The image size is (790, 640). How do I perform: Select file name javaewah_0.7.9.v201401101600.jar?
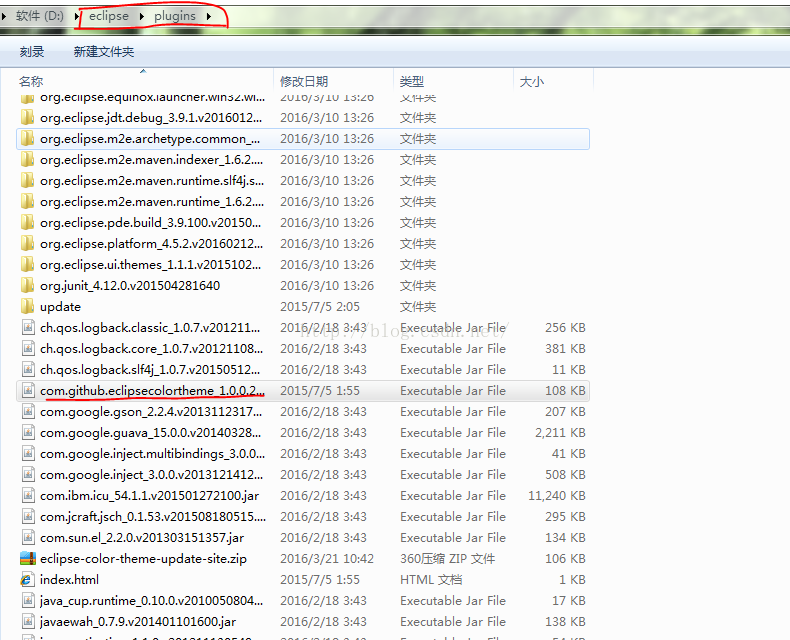pos(138,621)
